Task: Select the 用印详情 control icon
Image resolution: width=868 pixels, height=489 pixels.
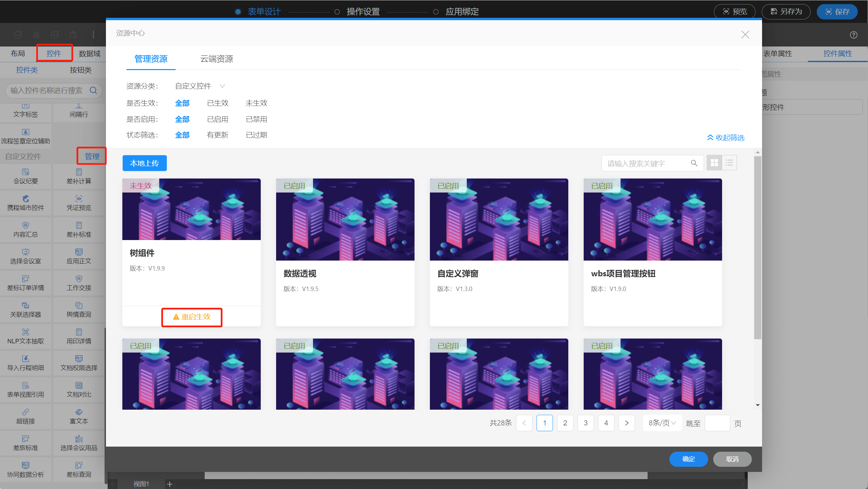Action: (x=79, y=332)
